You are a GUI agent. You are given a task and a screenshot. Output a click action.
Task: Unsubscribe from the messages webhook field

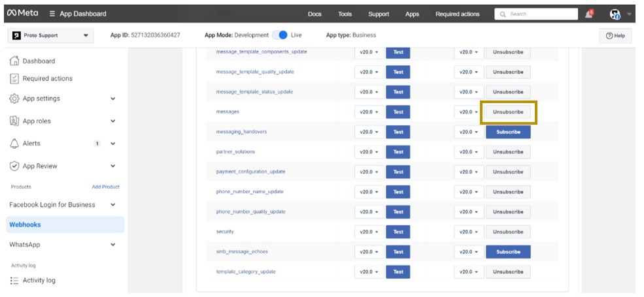coord(508,112)
